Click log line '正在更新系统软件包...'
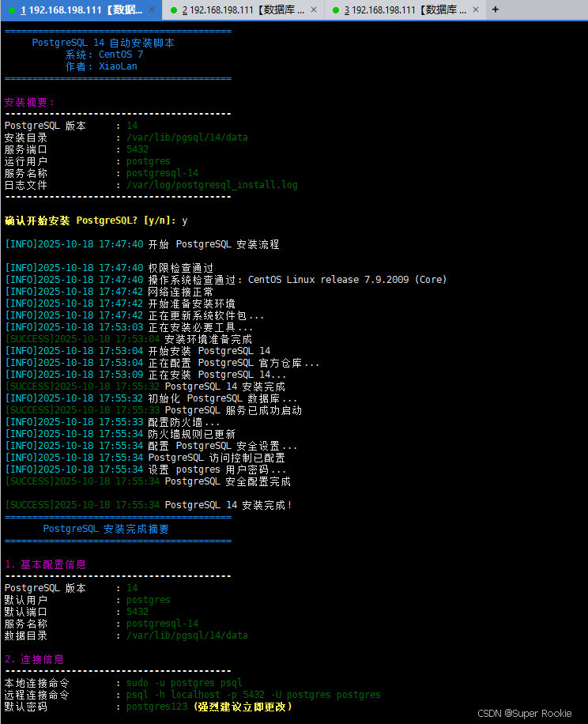Image resolution: width=588 pixels, height=724 pixels. 134,315
